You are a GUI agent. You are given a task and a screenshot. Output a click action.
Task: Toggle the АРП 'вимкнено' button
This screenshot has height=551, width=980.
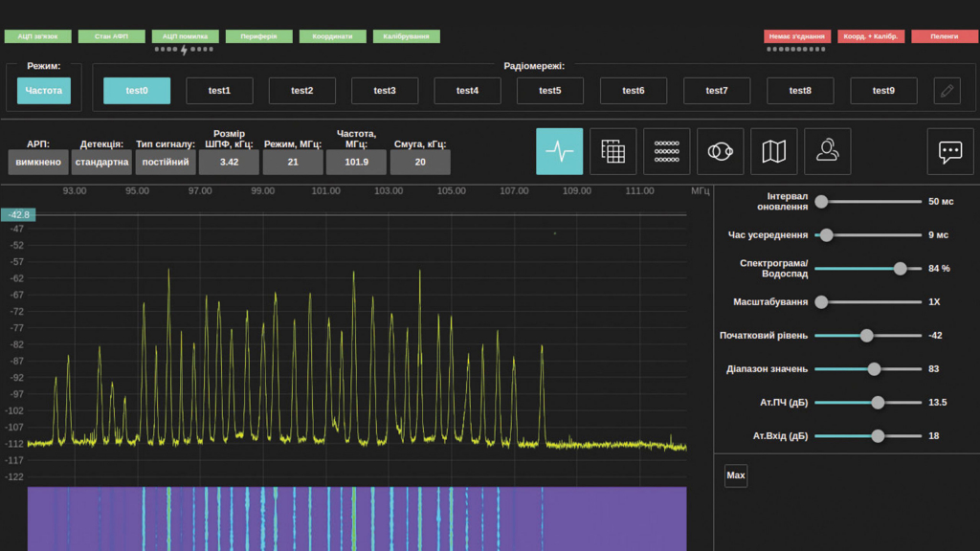38,162
